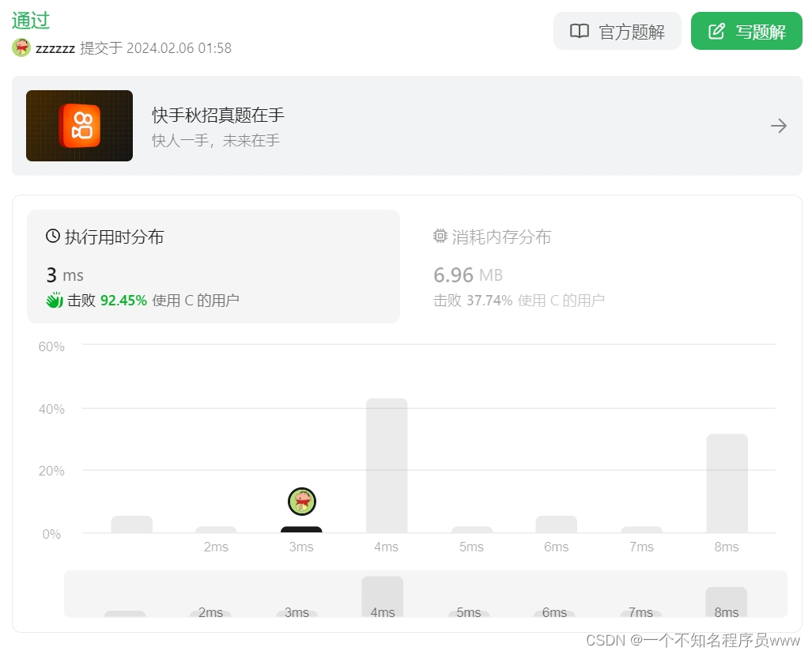
Task: Open the 官方题解 official solution
Action: (x=617, y=31)
